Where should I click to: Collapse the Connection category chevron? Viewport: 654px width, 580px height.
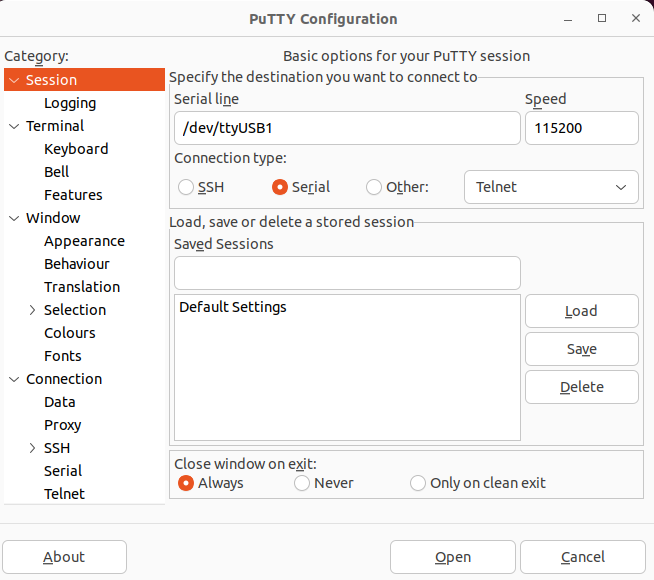(x=14, y=379)
